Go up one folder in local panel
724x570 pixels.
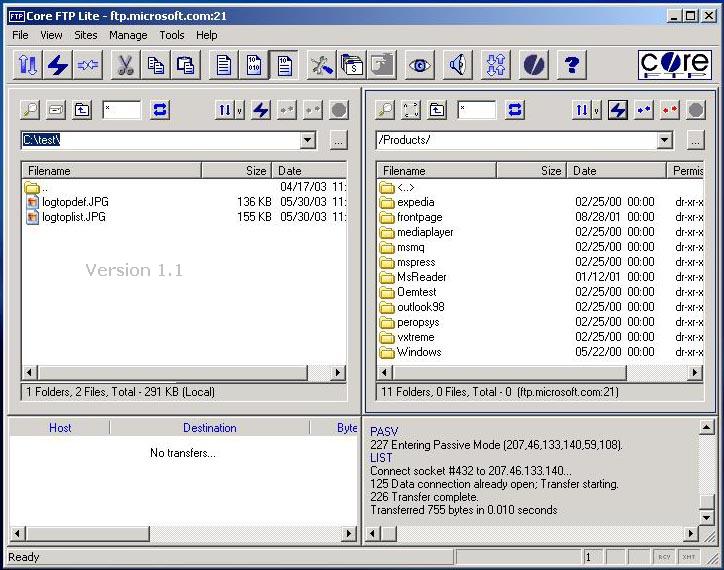(82, 110)
